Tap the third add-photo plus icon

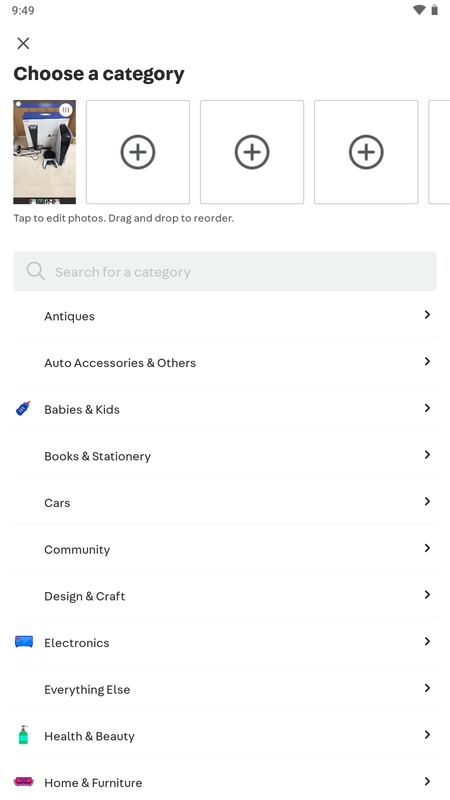click(x=366, y=152)
